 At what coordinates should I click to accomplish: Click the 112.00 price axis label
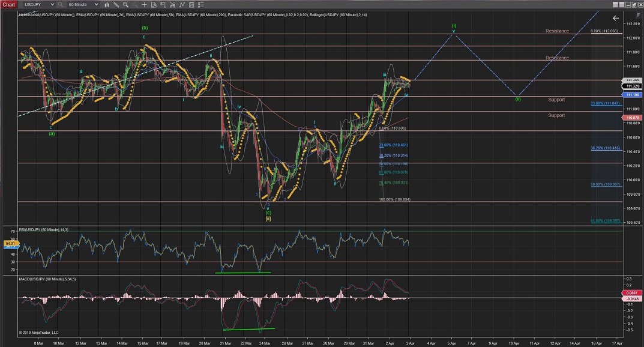pyautogui.click(x=633, y=38)
